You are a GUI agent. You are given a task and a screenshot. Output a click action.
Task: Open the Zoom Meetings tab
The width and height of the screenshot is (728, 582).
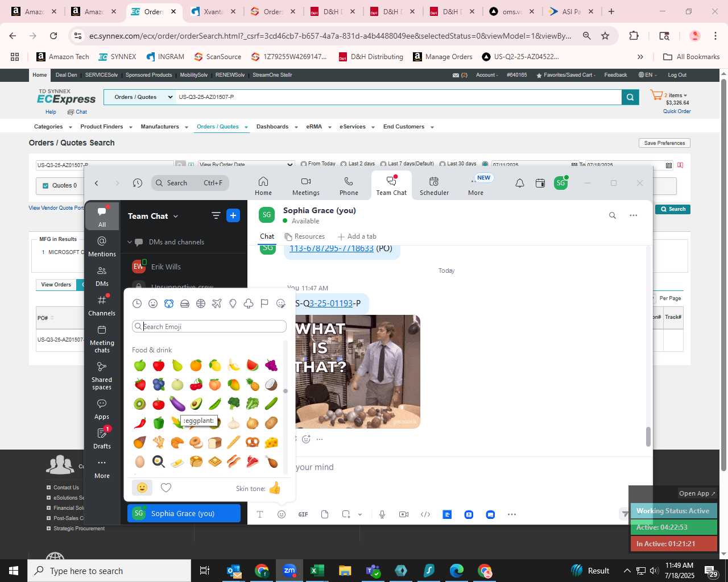point(306,186)
